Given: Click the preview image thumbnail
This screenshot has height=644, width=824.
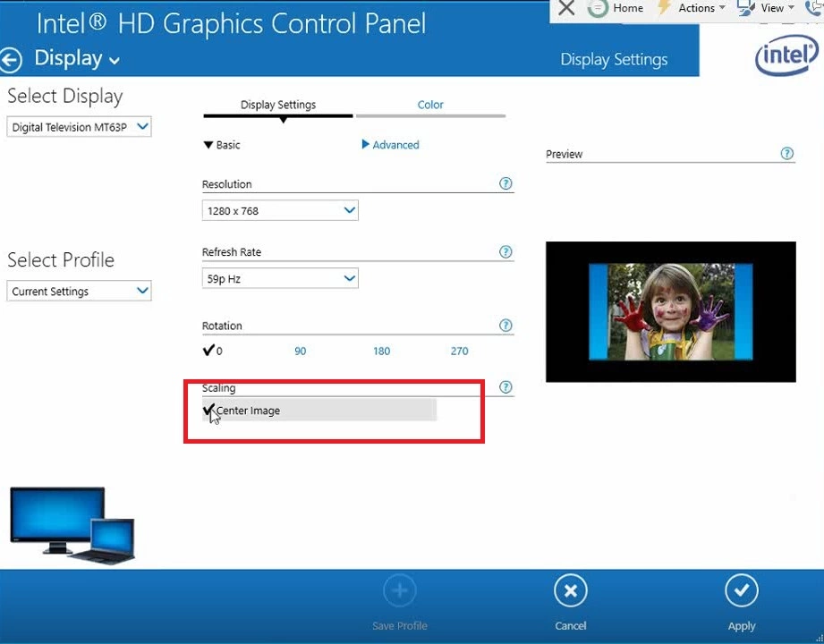Looking at the screenshot, I should [670, 311].
